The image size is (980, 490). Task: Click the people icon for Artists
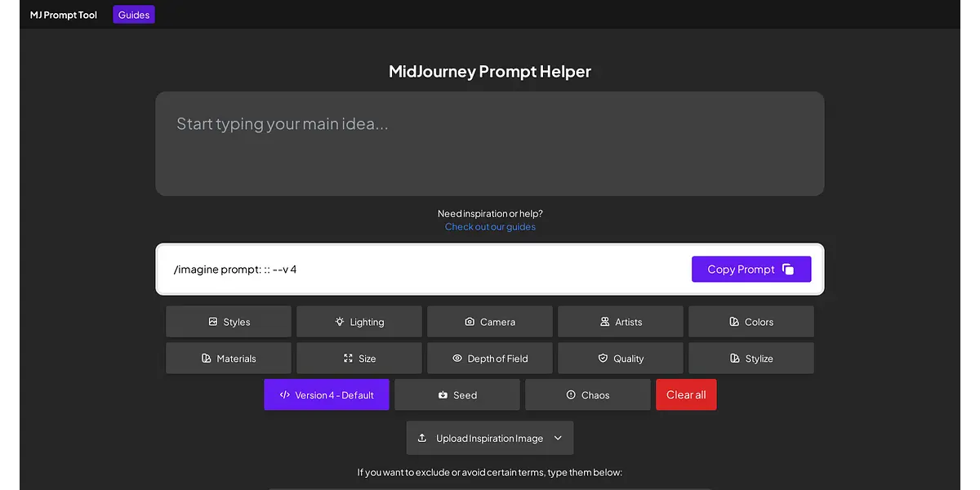[604, 322]
